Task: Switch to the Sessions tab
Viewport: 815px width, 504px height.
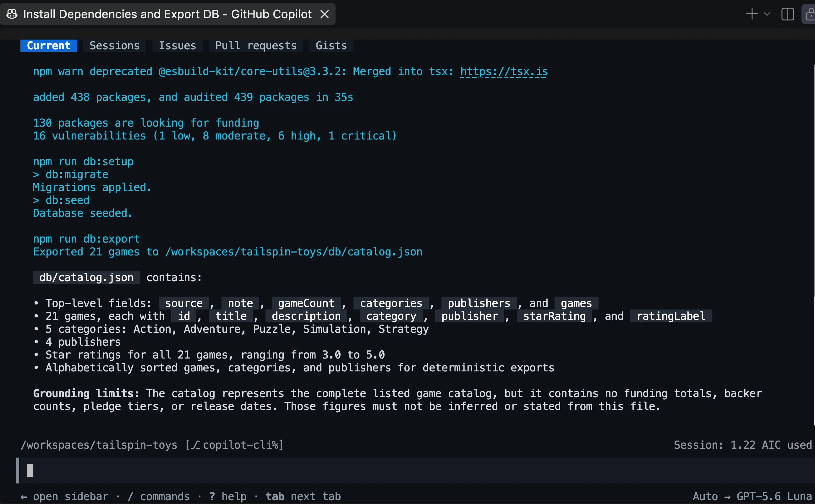Action: pos(115,46)
